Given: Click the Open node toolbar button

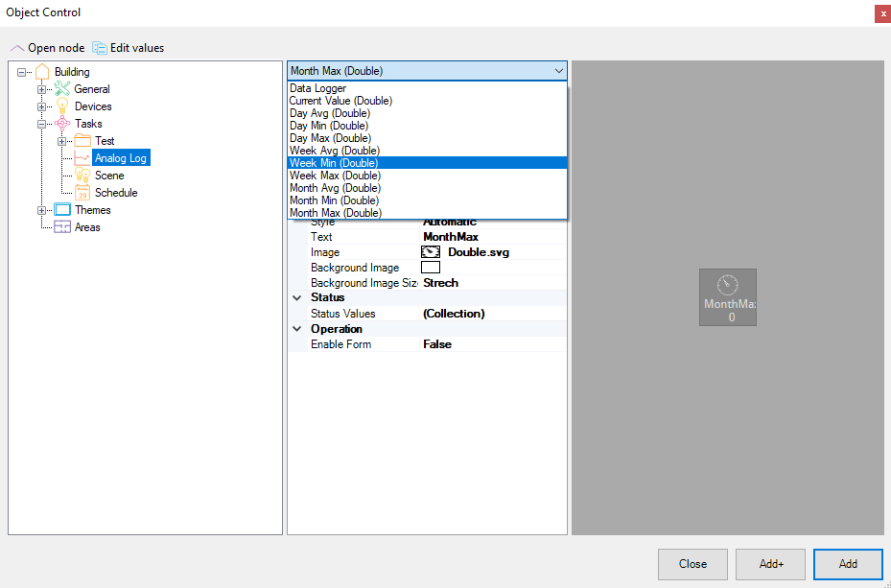Looking at the screenshot, I should [x=47, y=48].
